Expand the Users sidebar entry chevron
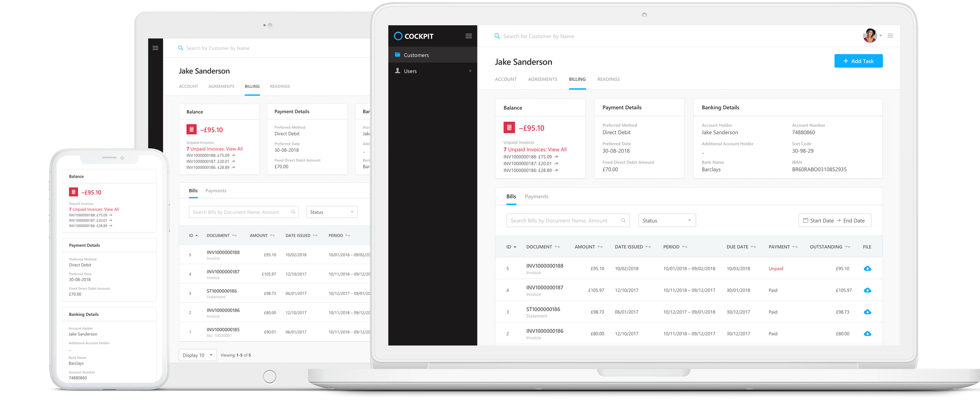 pos(470,71)
